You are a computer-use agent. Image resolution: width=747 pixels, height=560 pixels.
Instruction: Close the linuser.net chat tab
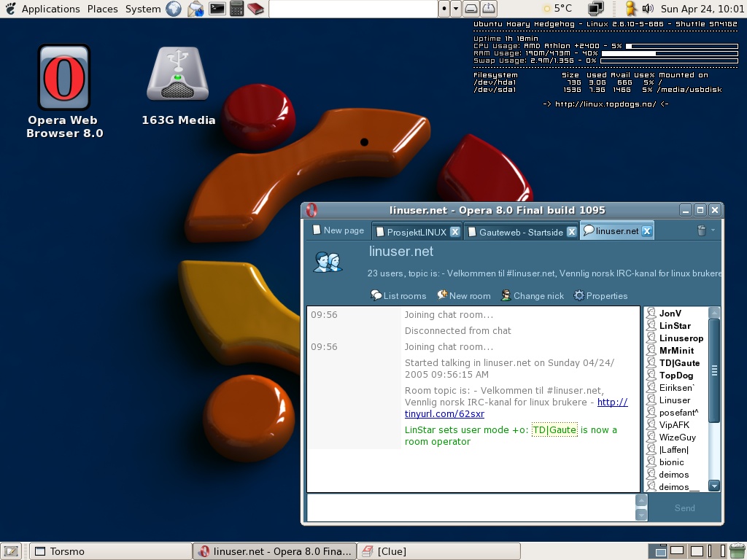coord(646,231)
